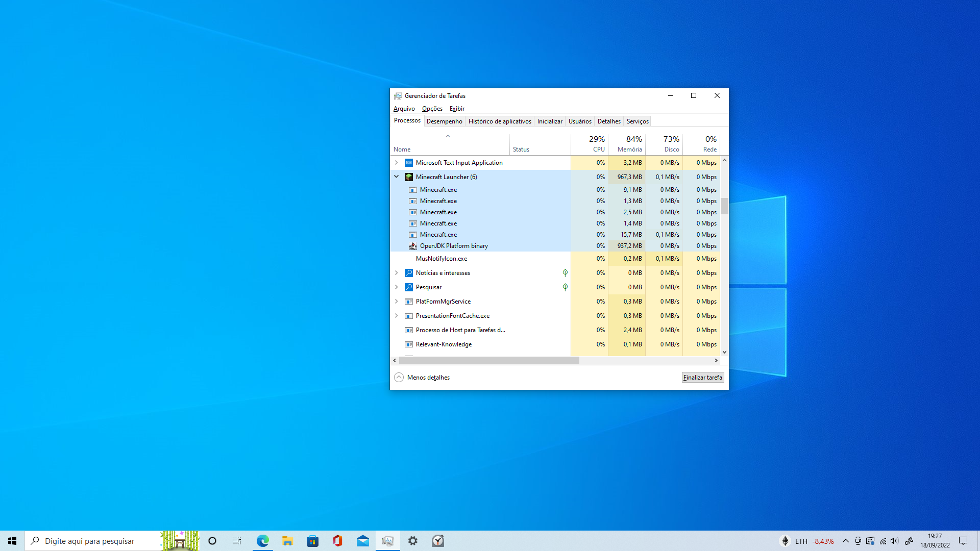The width and height of the screenshot is (980, 551).
Task: Expand the PlatFormMgrService process group
Action: pos(397,302)
